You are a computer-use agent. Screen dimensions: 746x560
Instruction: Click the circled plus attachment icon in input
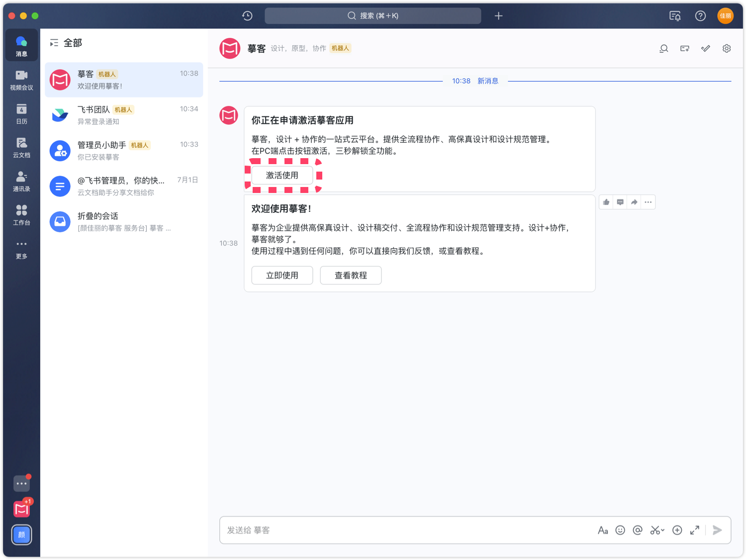tap(677, 530)
